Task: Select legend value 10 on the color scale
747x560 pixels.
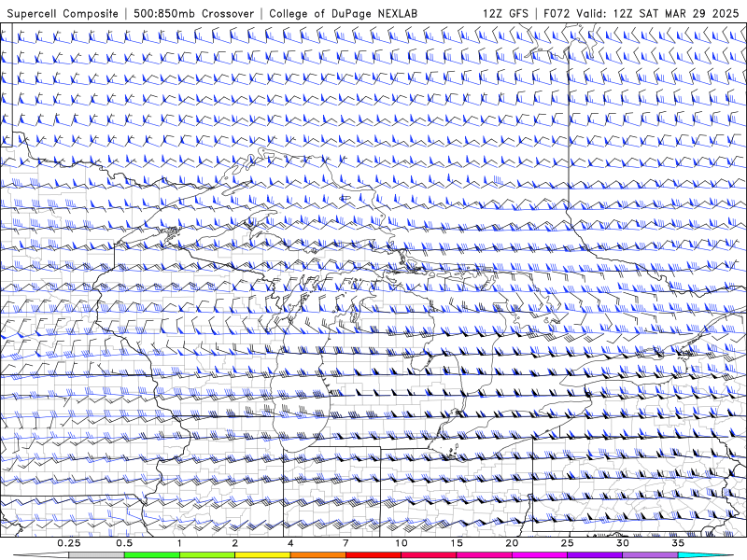Action: pos(402,543)
